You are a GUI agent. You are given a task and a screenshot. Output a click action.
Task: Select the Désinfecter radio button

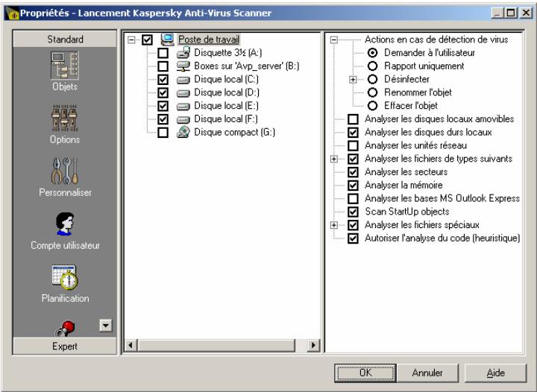tap(372, 79)
